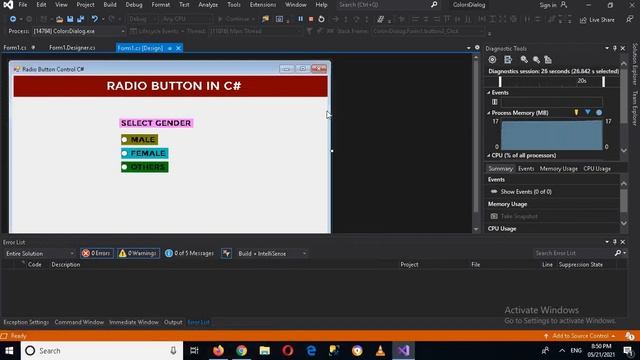This screenshot has width=640, height=360.
Task: Click the Error List search magnifier icon
Action: tap(618, 253)
